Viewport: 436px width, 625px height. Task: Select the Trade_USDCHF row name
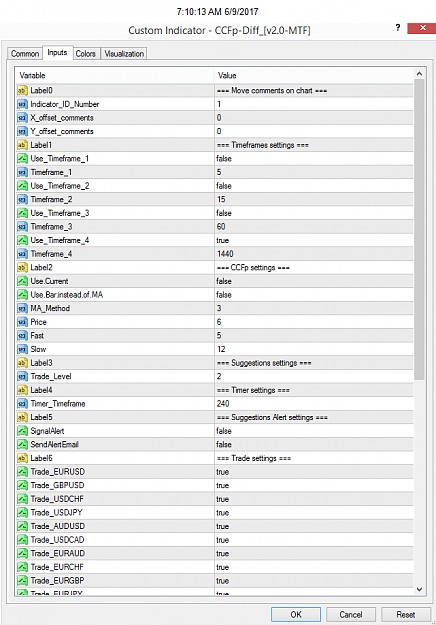coord(57,499)
